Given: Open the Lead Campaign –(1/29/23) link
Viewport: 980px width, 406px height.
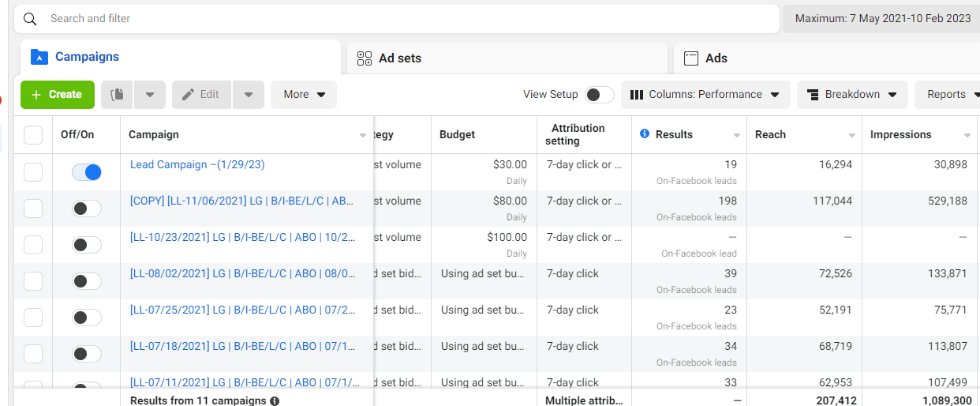Looking at the screenshot, I should coord(197,165).
